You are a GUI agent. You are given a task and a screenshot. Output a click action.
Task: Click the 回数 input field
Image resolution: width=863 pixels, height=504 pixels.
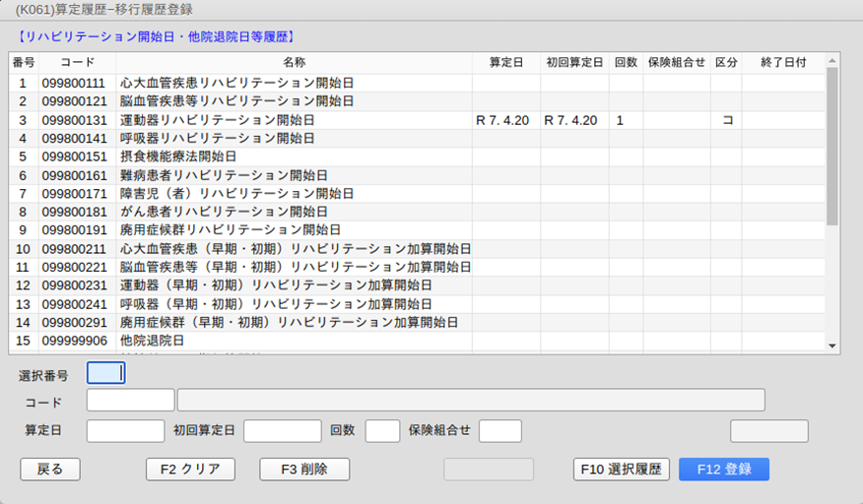tap(382, 431)
